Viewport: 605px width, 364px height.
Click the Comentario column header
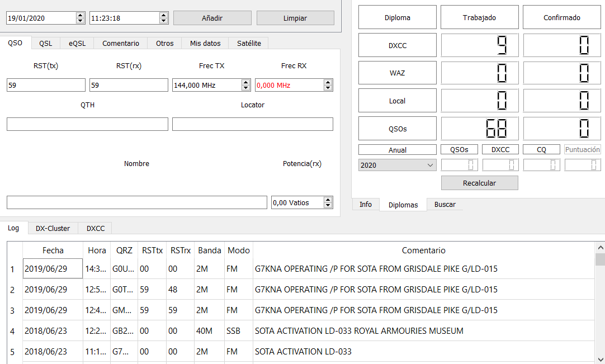pyautogui.click(x=424, y=250)
